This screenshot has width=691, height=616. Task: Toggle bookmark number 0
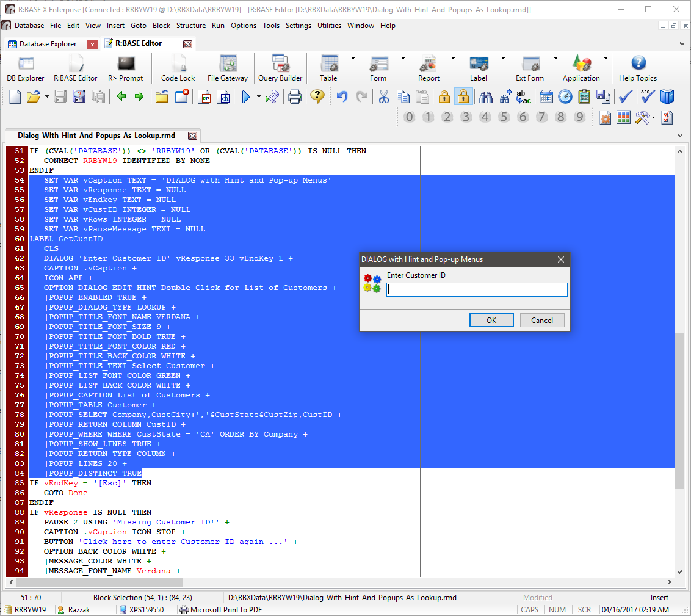[409, 117]
